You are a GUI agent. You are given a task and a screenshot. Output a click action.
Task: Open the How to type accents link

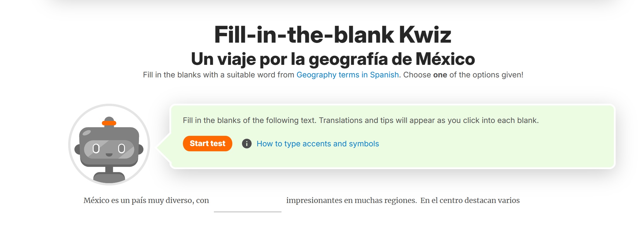pyautogui.click(x=317, y=144)
